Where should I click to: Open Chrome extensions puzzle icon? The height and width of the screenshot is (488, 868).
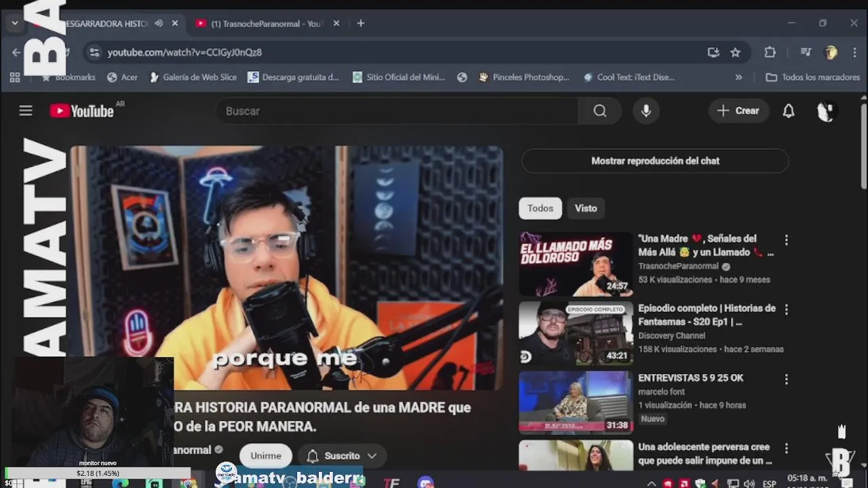[770, 52]
